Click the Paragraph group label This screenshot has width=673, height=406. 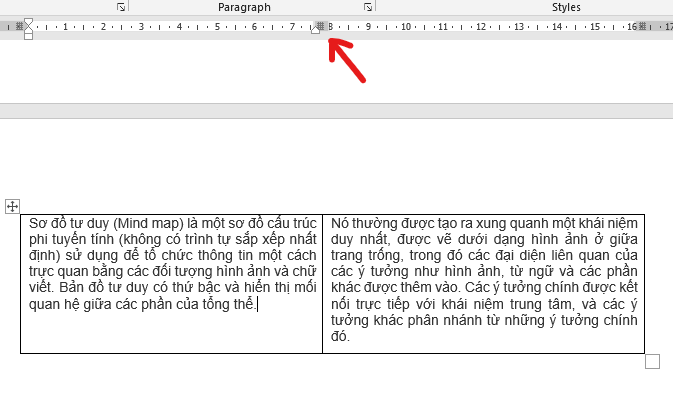pos(244,7)
